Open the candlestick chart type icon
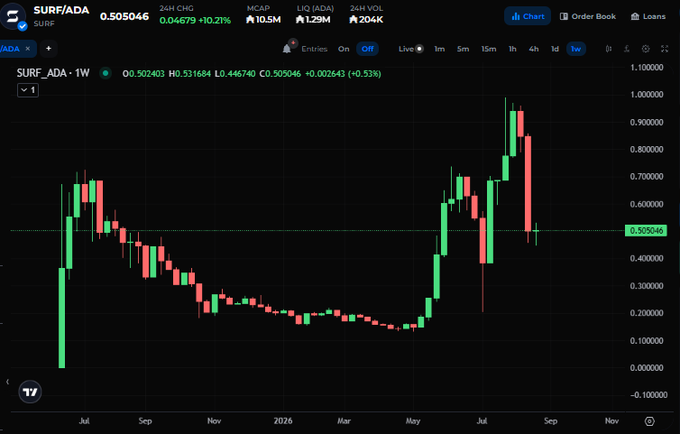The image size is (680, 434). coord(608,49)
